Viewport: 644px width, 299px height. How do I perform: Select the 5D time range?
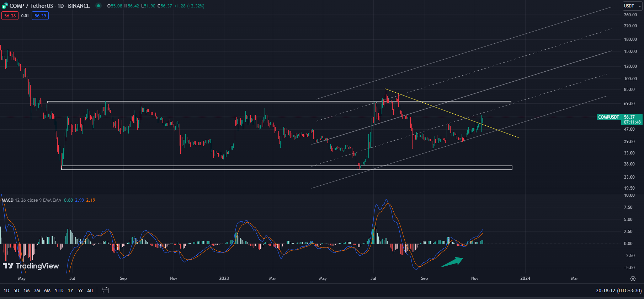pos(16,290)
